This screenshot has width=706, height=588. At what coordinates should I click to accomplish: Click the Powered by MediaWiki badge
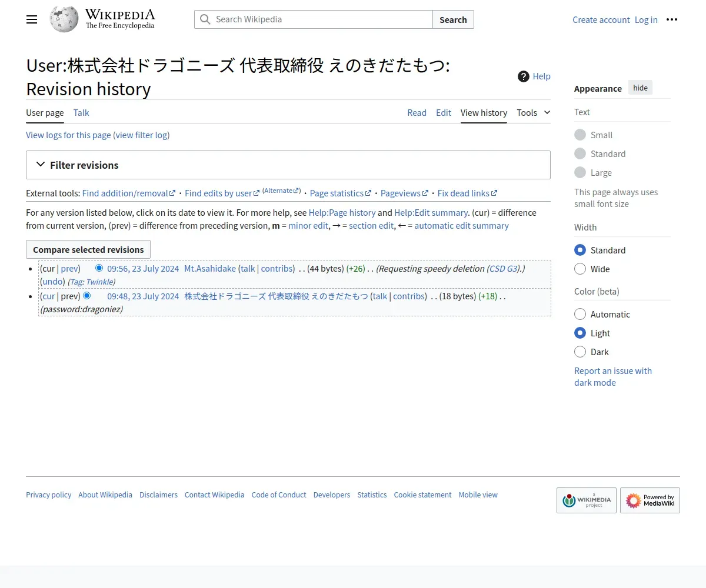[650, 500]
